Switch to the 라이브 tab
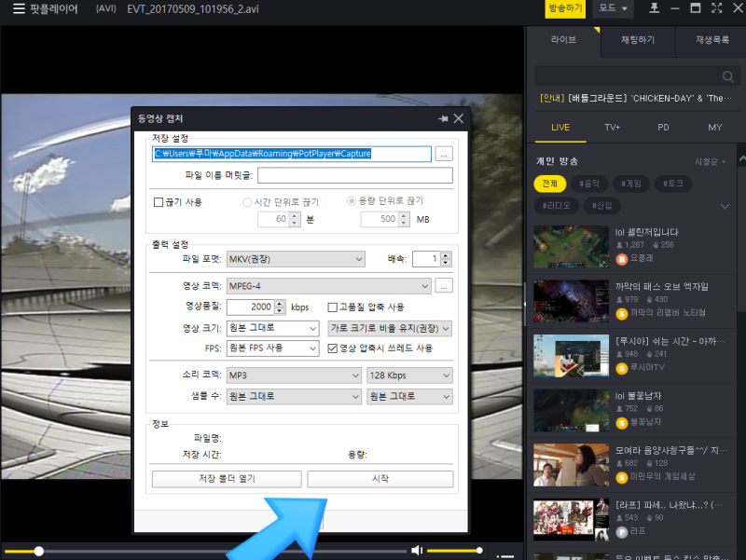The image size is (746, 560). 564,40
